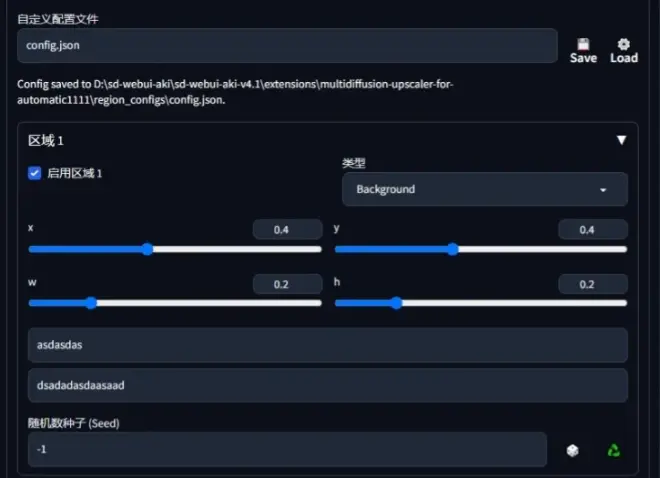The height and width of the screenshot is (478, 660).
Task: Click the dropdown caret beside Background
Action: pos(603,190)
